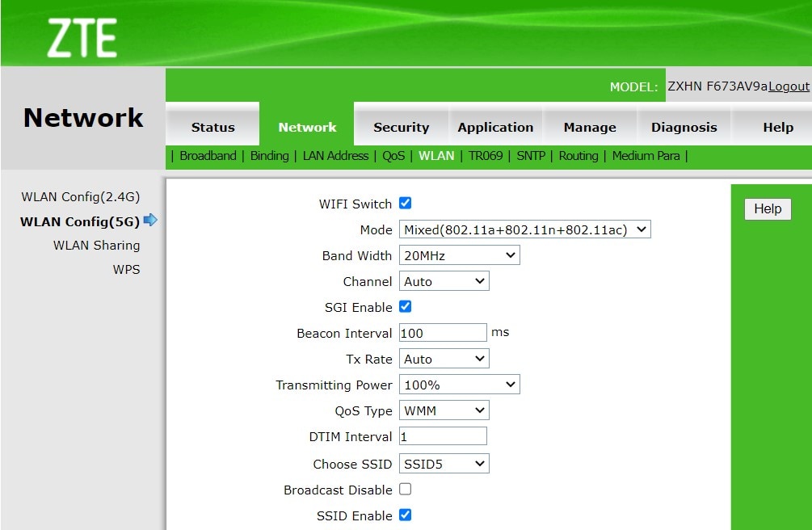Expand the Band Width dropdown
This screenshot has width=812, height=530.
click(x=460, y=254)
